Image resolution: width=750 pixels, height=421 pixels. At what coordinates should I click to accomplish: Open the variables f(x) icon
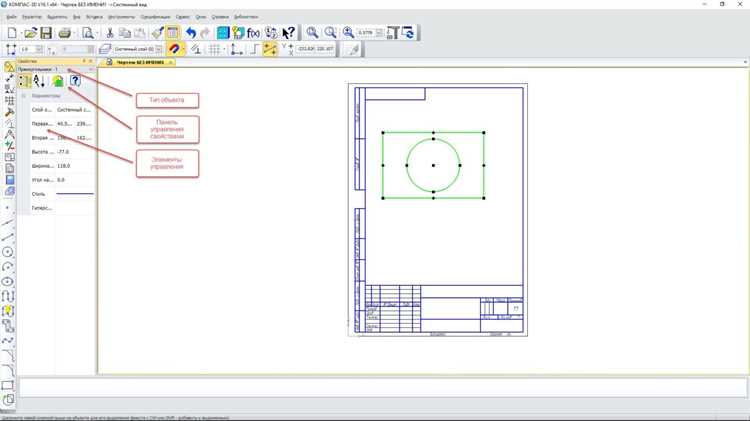(x=254, y=33)
